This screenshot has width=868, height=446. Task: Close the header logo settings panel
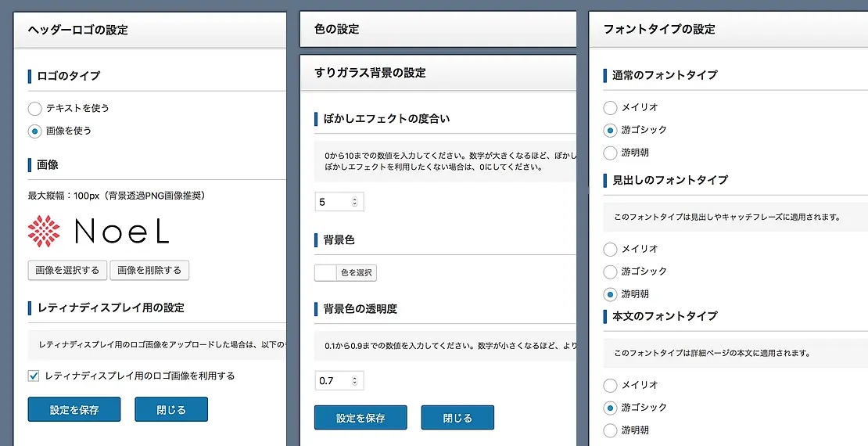[x=171, y=410]
